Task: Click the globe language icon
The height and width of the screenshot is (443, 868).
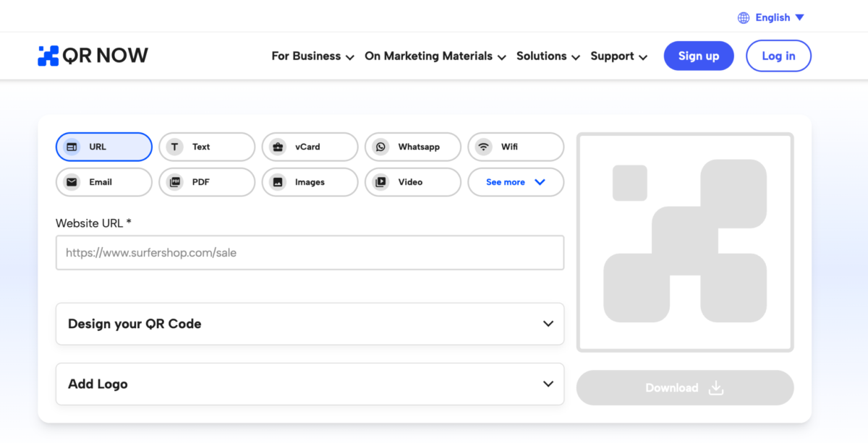Action: point(744,17)
